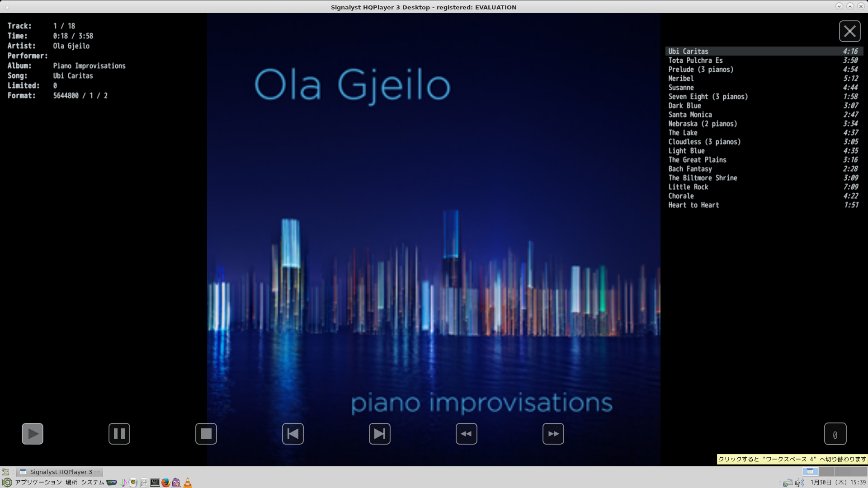Image resolution: width=868 pixels, height=488 pixels.
Task: Skip to the previous track
Action: [293, 434]
